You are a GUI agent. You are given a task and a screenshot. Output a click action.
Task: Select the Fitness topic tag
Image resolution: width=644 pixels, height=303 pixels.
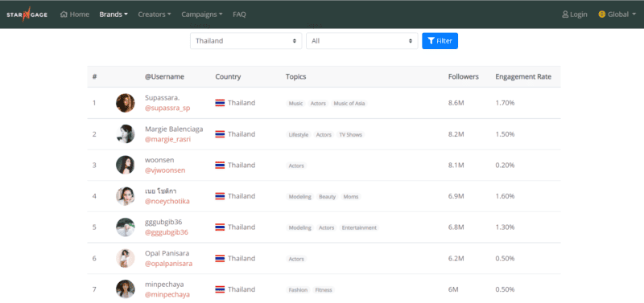click(x=324, y=290)
